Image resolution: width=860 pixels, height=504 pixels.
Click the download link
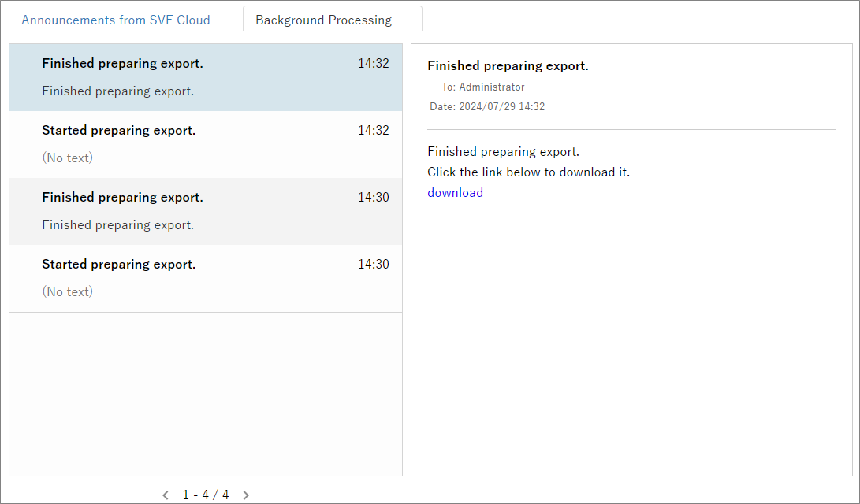pos(455,192)
